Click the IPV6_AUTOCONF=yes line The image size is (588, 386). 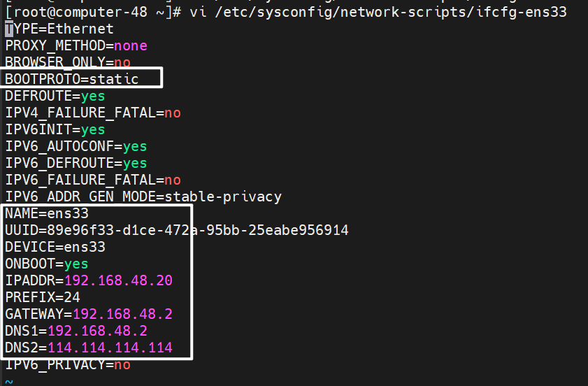point(76,146)
